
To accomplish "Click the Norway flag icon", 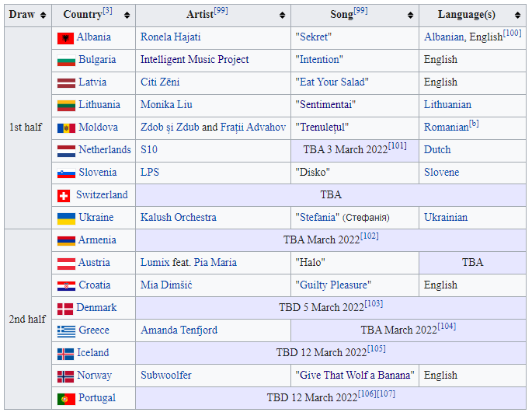I will coord(65,376).
